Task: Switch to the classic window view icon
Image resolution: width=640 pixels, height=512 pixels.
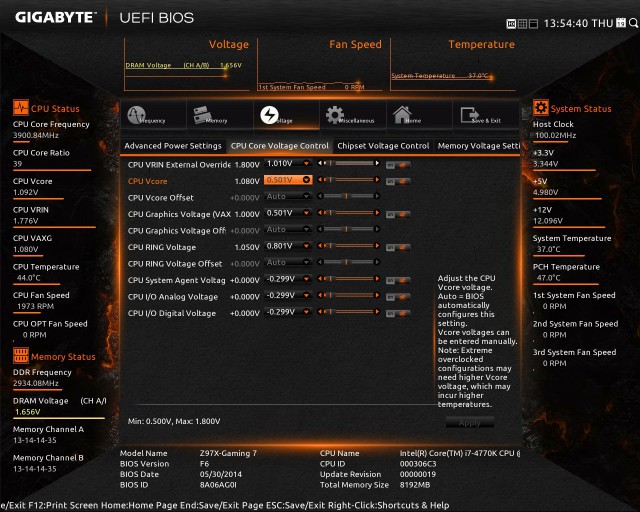Action: (533, 24)
